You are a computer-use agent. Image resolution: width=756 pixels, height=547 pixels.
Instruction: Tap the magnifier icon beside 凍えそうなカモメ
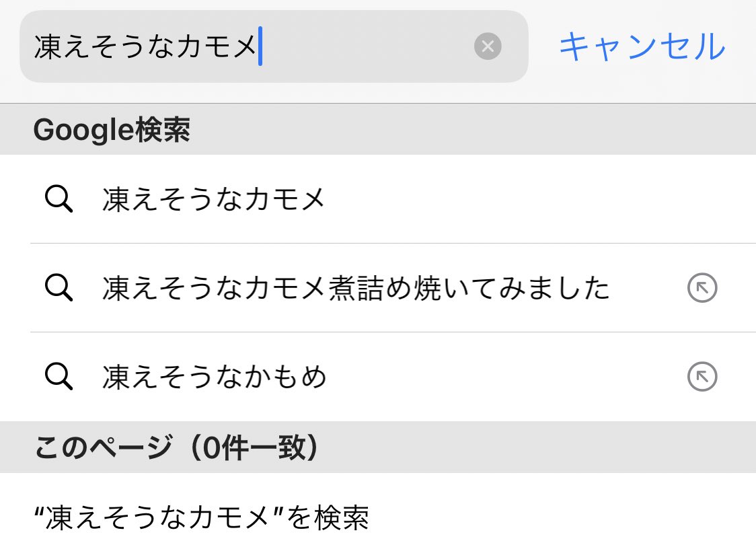[61, 198]
